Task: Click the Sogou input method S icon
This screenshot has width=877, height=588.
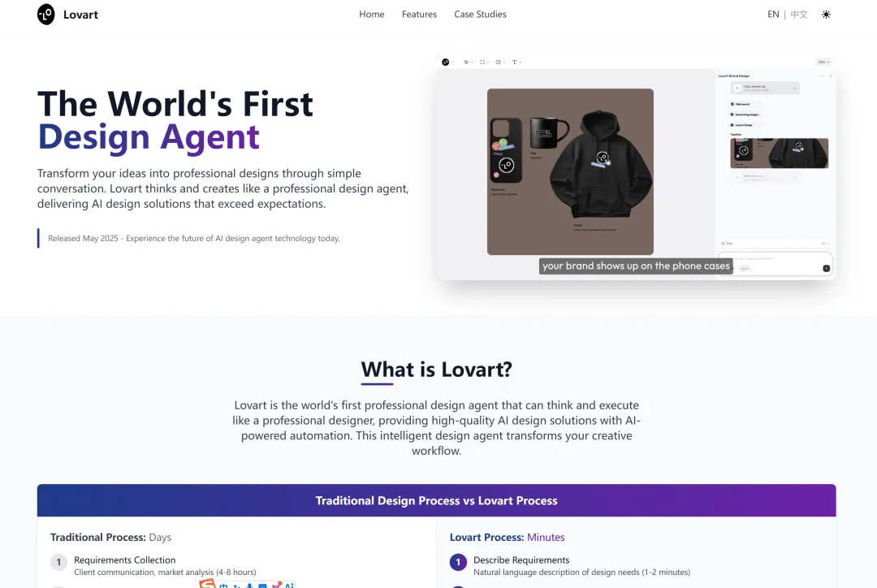Action: 207,584
